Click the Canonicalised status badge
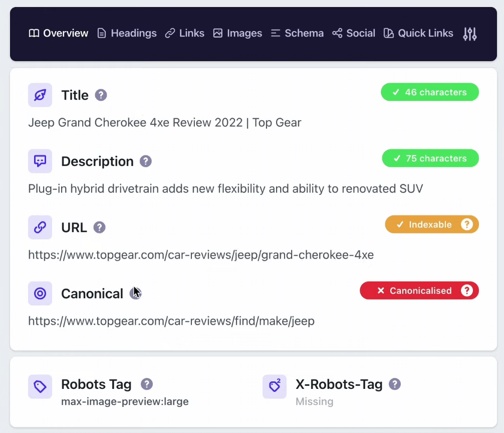This screenshot has width=504, height=433. click(x=419, y=291)
